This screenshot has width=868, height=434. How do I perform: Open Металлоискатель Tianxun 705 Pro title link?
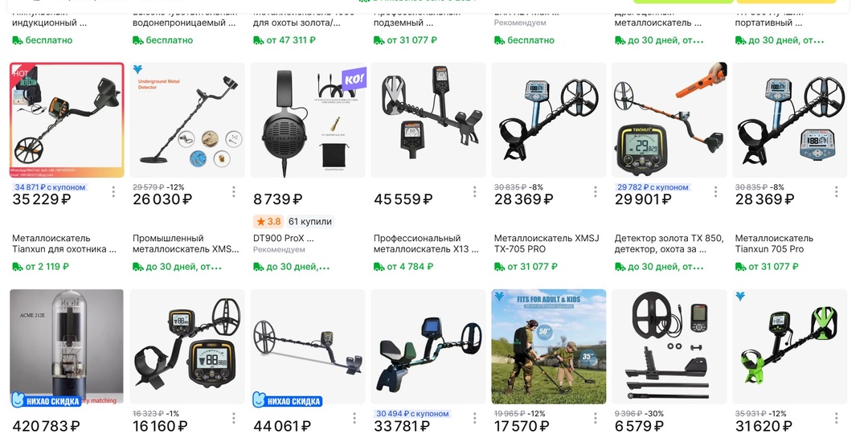(x=774, y=244)
